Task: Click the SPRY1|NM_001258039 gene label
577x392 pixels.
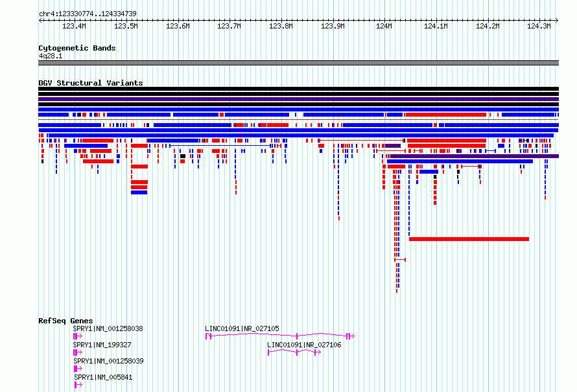Action: pos(108,361)
